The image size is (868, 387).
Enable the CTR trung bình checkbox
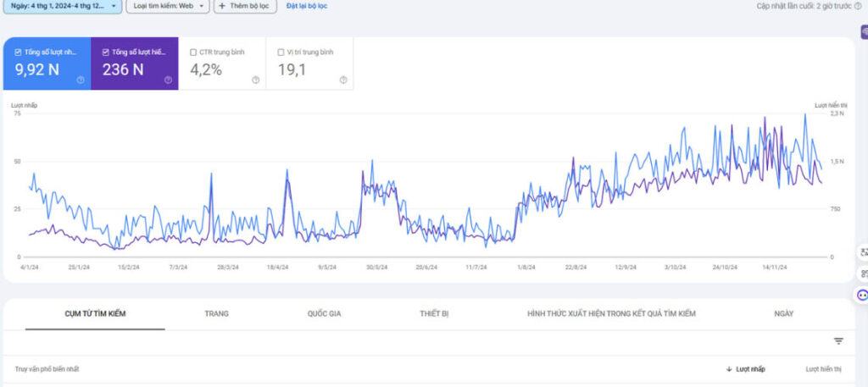(x=194, y=53)
